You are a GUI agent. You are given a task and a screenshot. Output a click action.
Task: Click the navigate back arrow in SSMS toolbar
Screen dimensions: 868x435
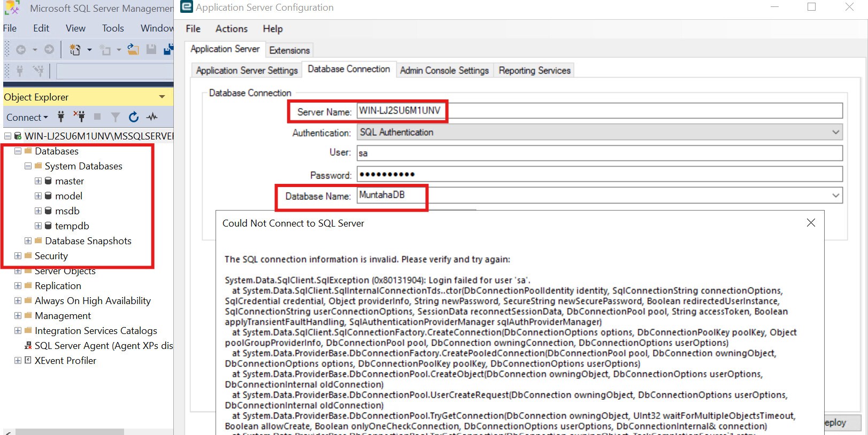tap(21, 50)
